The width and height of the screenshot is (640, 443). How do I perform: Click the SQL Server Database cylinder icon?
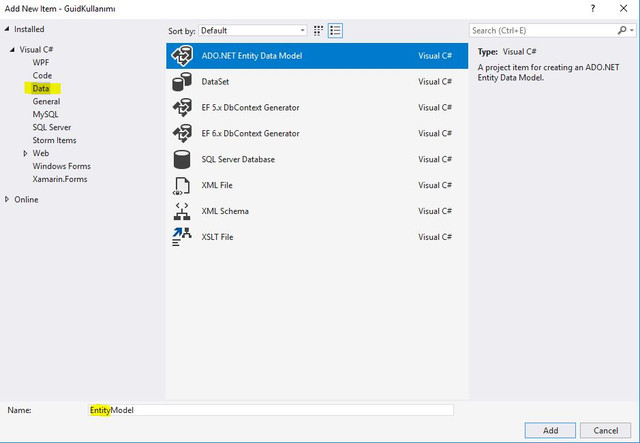click(182, 159)
